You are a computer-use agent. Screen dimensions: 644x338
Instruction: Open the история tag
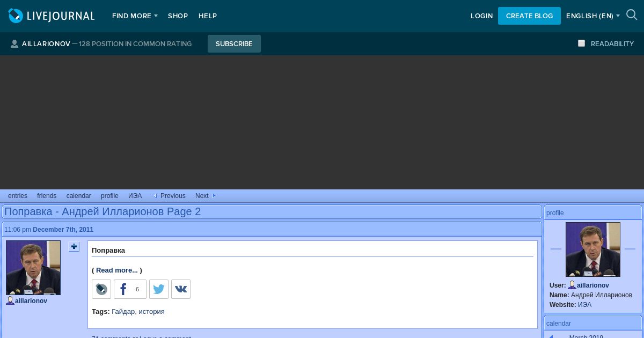151,311
